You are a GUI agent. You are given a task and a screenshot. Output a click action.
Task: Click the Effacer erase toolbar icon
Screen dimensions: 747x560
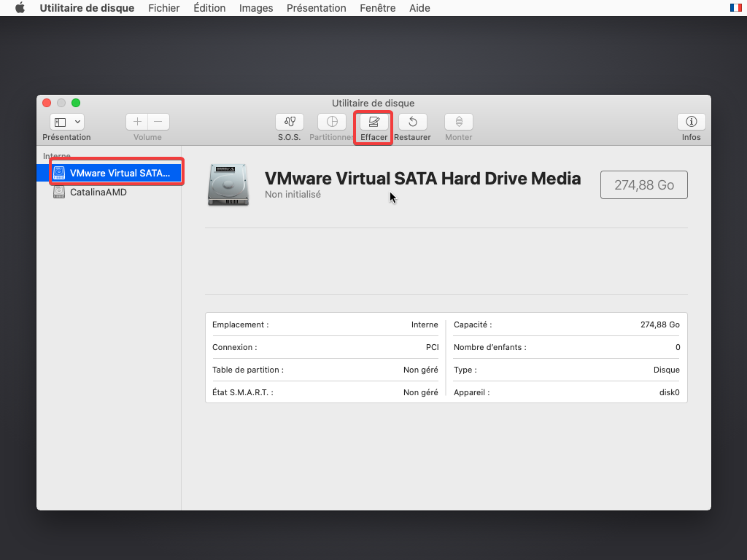pyautogui.click(x=373, y=122)
